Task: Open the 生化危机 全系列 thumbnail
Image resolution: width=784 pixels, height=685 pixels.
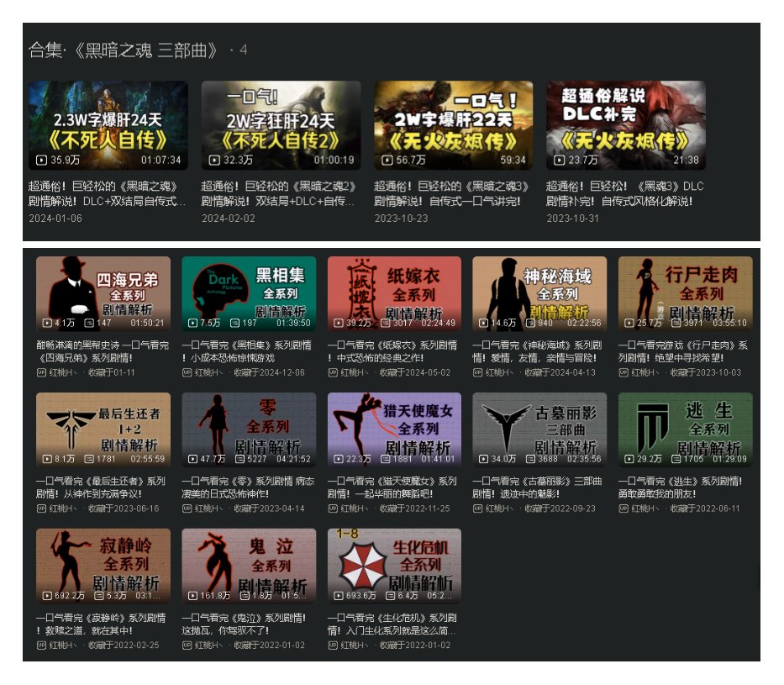Action: pos(394,566)
